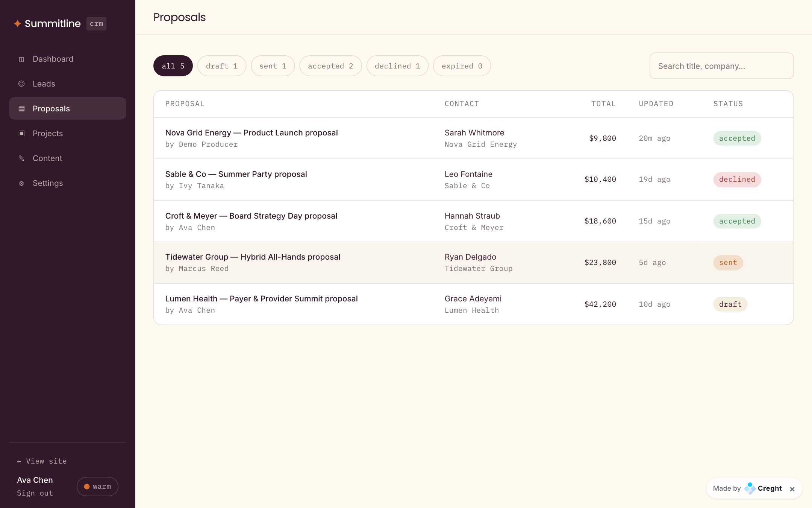Toggle the warm theme pill
The width and height of the screenshot is (812, 508).
pos(97,487)
